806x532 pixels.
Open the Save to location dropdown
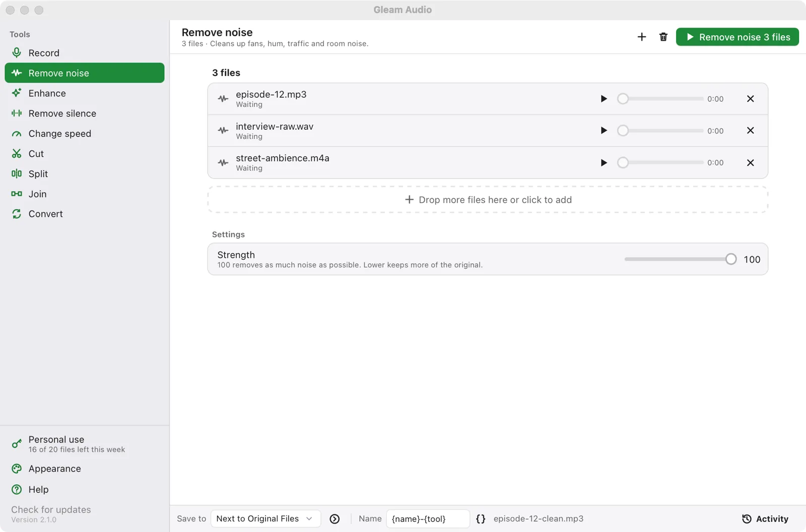(265, 518)
